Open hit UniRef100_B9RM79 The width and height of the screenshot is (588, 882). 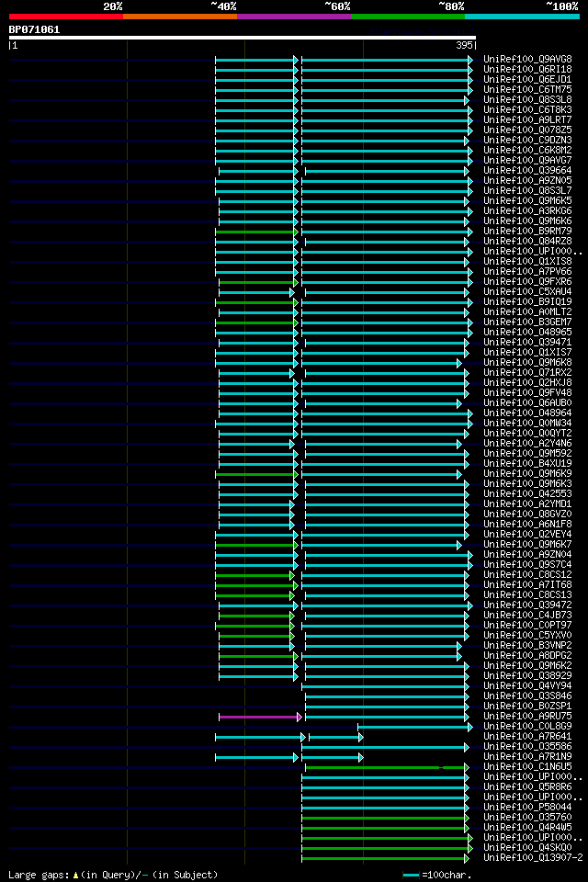click(x=527, y=232)
